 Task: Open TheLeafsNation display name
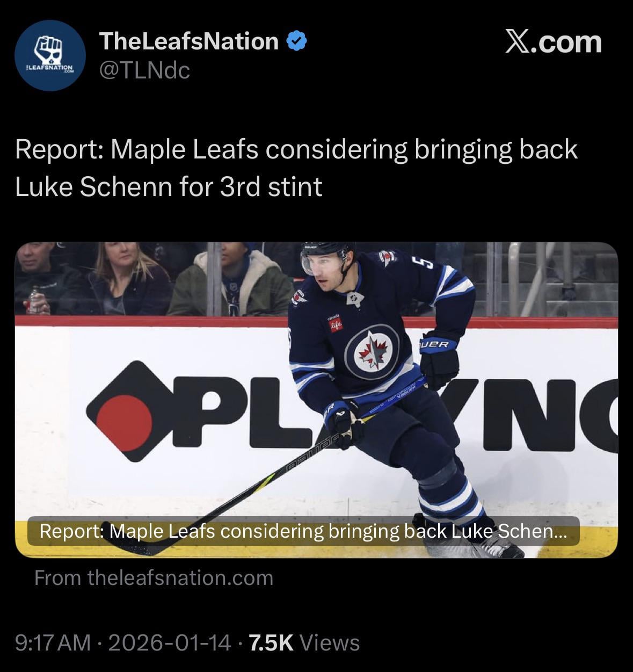click(189, 41)
